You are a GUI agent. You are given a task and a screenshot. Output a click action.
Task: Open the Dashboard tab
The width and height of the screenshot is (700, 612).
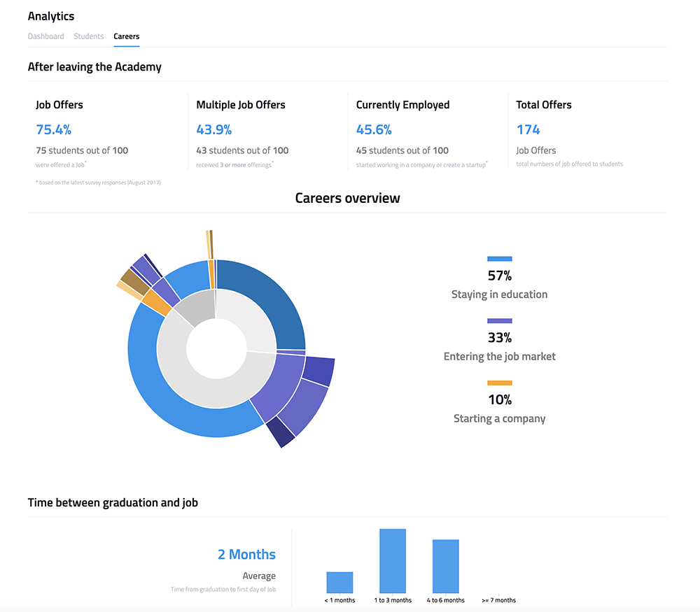(x=45, y=36)
